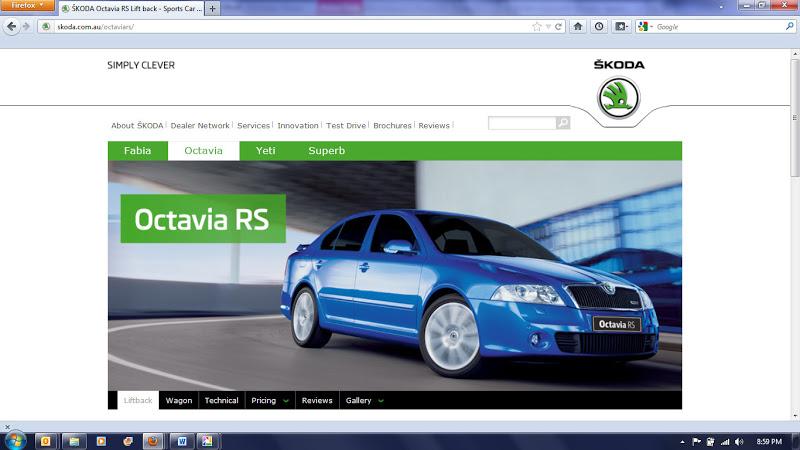Viewport: 800px width, 450px height.
Task: Open the Innovation link
Action: [298, 126]
